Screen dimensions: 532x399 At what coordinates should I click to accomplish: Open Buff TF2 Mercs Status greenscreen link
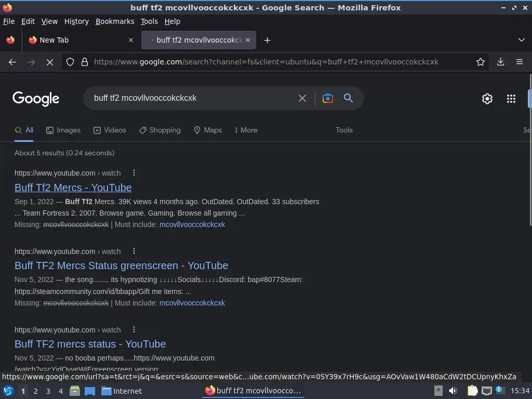point(121,265)
